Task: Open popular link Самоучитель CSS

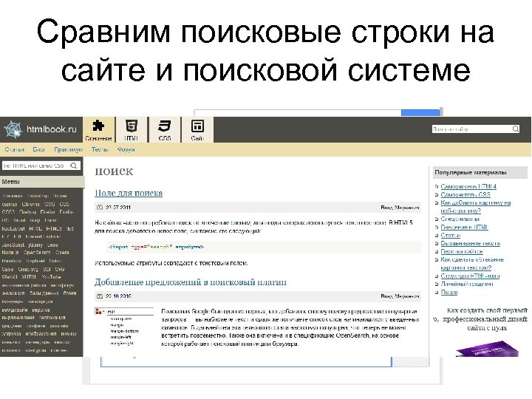Action: tap(465, 194)
